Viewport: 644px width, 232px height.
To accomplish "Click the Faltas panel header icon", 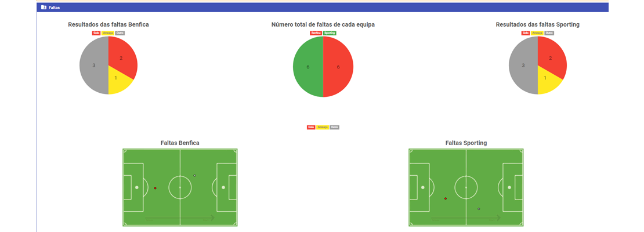I will tap(44, 8).
